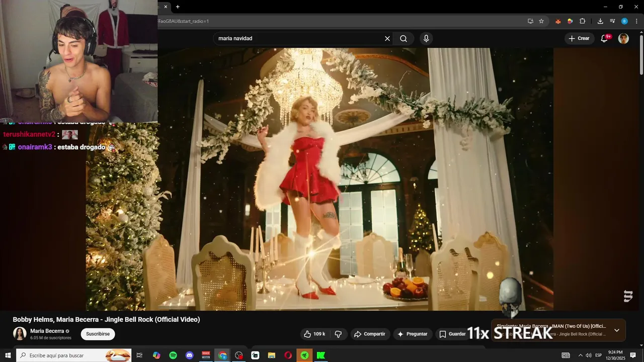Change the ESP input language
The width and height of the screenshot is (644, 362).
[x=598, y=355]
